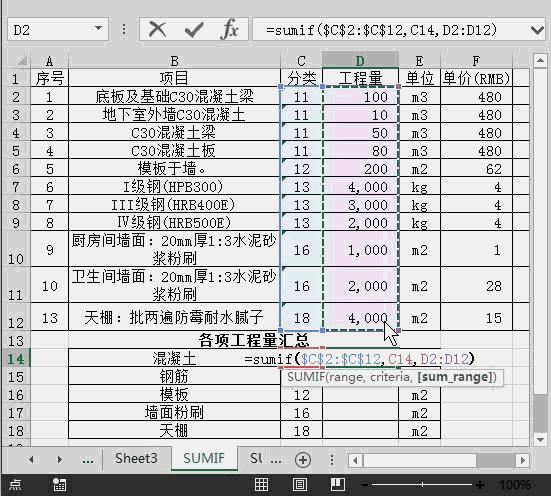Click the 单价(RMB) header cell
Image resolution: width=551 pixels, height=496 pixels.
476,78
